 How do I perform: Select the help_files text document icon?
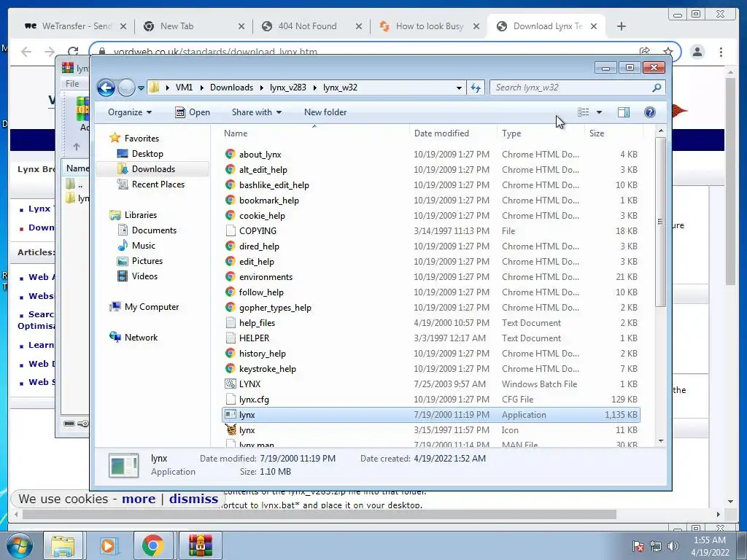click(231, 323)
